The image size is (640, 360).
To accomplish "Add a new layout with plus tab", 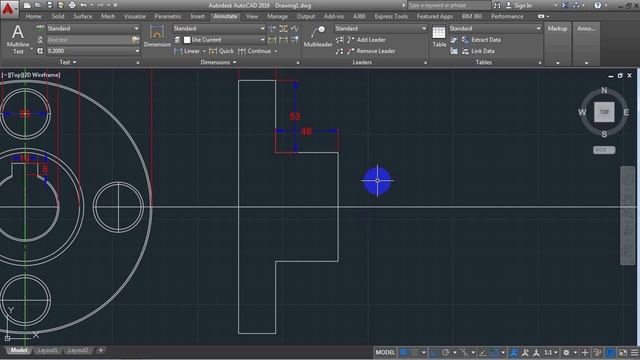I will coord(100,350).
